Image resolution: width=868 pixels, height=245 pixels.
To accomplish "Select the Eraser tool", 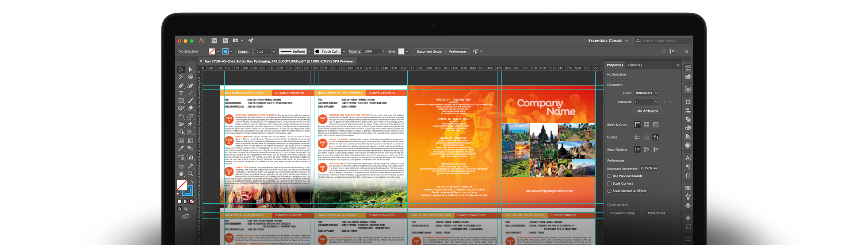I will [191, 108].
